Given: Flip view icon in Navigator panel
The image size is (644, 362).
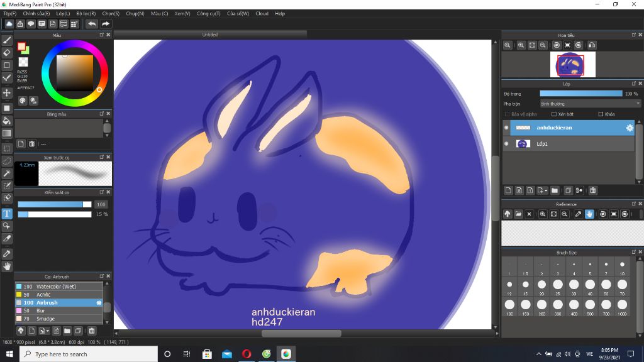Looking at the screenshot, I should click(x=592, y=45).
